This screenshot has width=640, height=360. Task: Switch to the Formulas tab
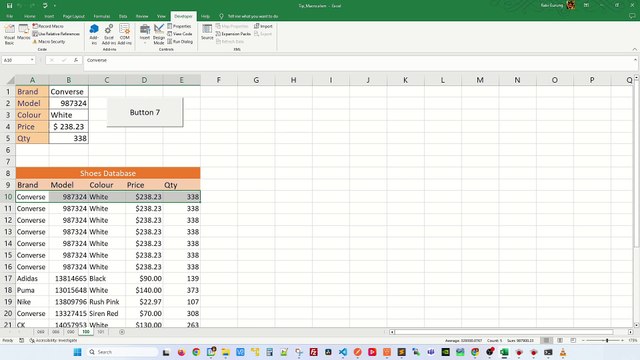102,16
